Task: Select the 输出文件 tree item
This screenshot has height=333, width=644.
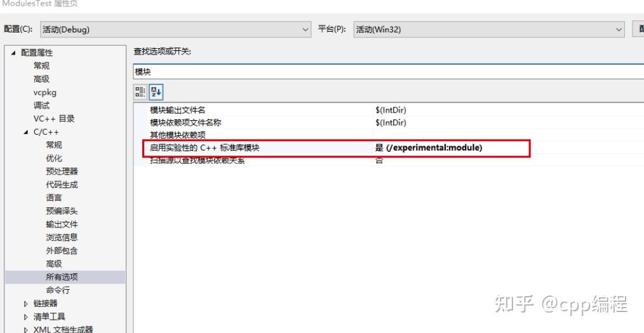Action: click(62, 224)
